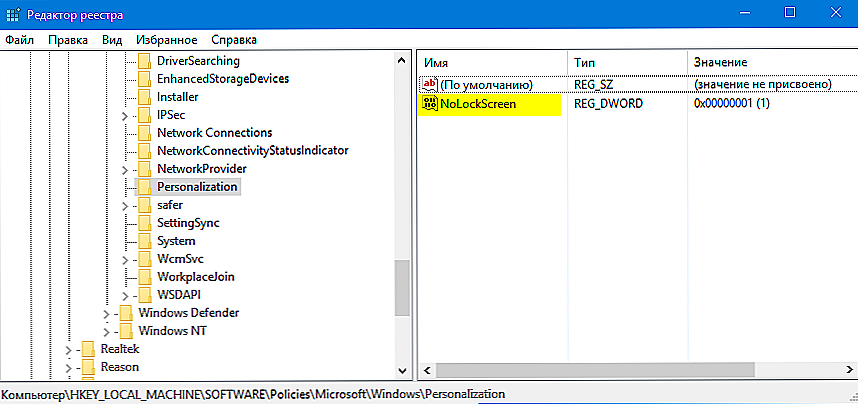858x404 pixels.
Task: Select the (По умолчанию) value name
Action: [x=486, y=84]
